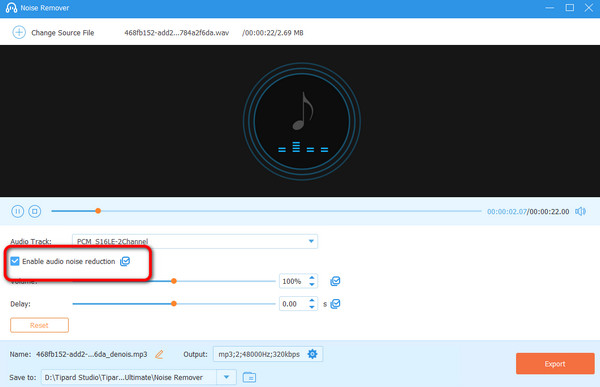Viewport: 600px width, 387px height.
Task: Click the Delay slider handle
Action: [x=174, y=304]
